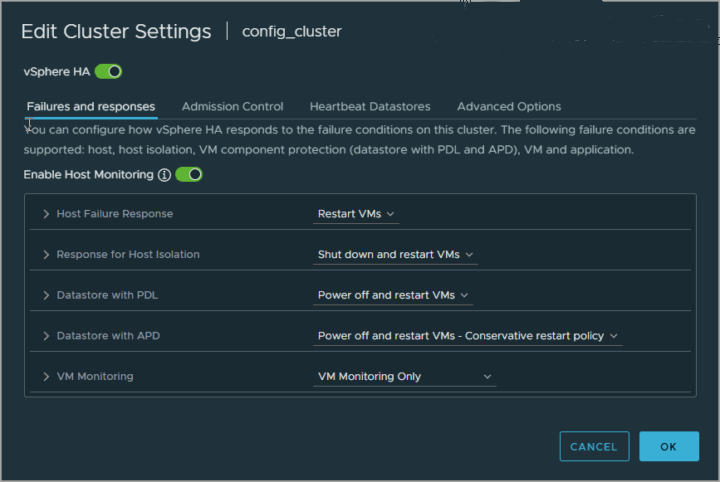This screenshot has width=720, height=482.
Task: Click the Enable Host Monitoring label
Action: [89, 174]
